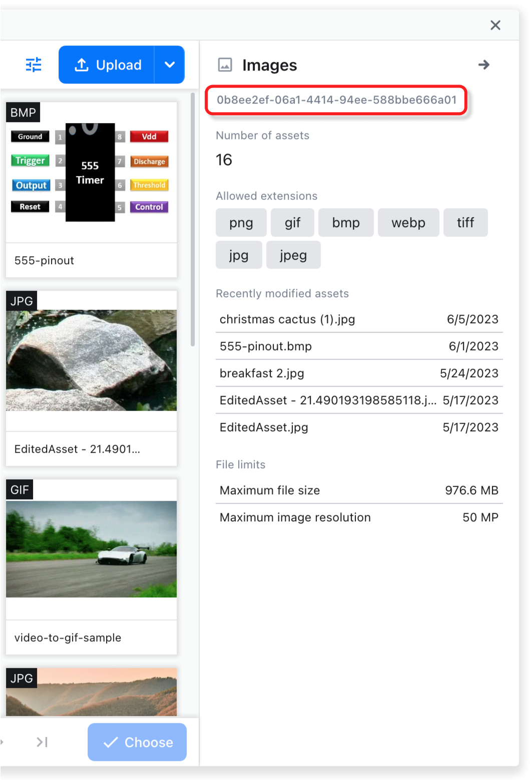Select christmas cactus (1).jpg from recent assets
The image size is (532, 780).
point(287,319)
